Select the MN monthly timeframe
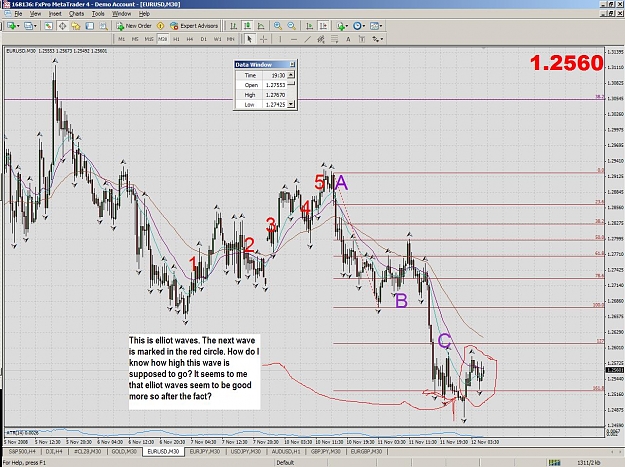Screen dimensions: 625x467 (x=230, y=39)
